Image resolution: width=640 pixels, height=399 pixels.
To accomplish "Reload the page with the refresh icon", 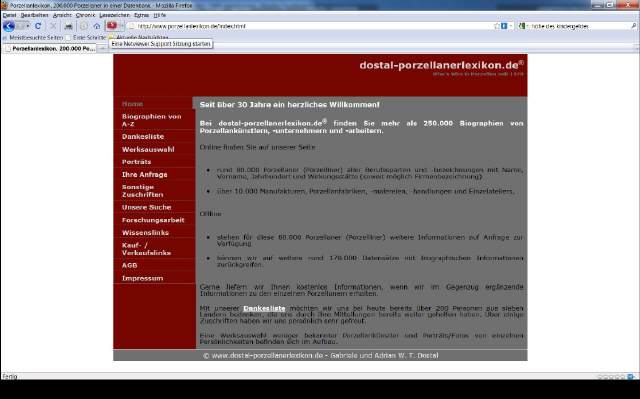I will coord(38,26).
